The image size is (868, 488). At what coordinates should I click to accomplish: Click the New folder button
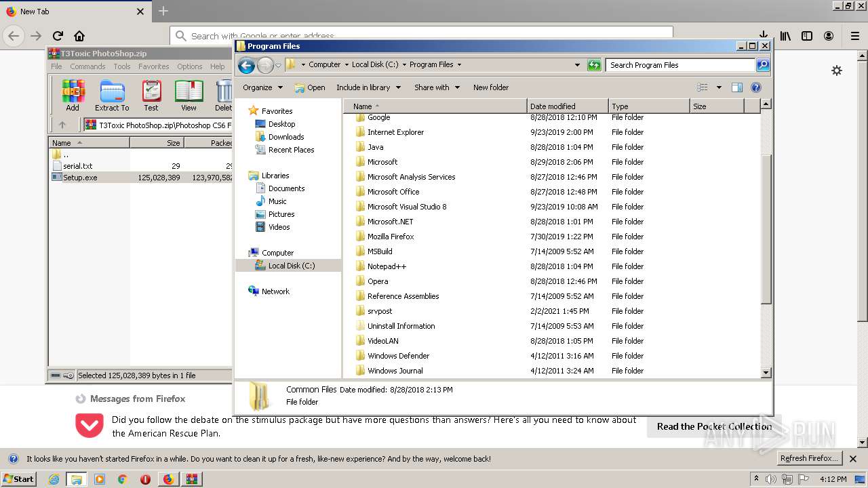491,87
